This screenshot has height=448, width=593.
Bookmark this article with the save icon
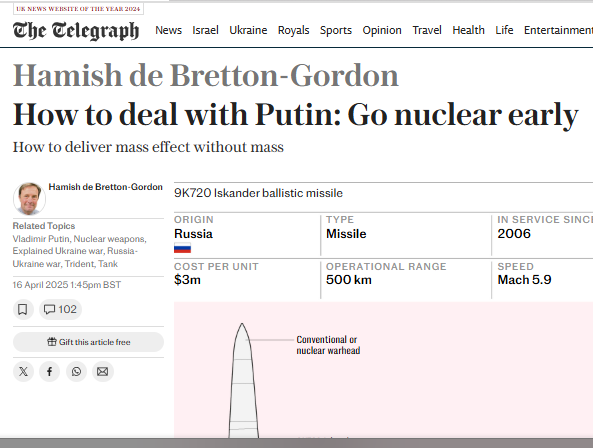coord(23,309)
